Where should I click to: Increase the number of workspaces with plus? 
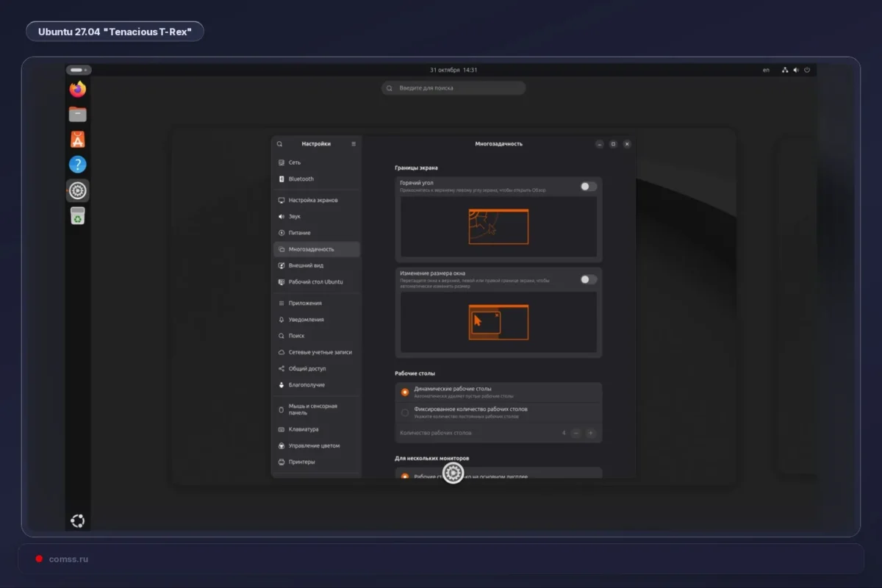click(x=590, y=433)
